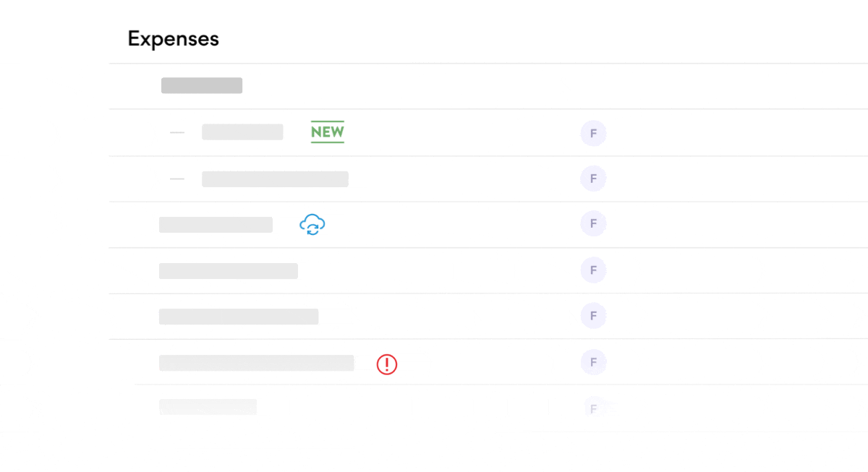This screenshot has height=472, width=868.
Task: Click the Expenses heading
Action: coord(173,38)
